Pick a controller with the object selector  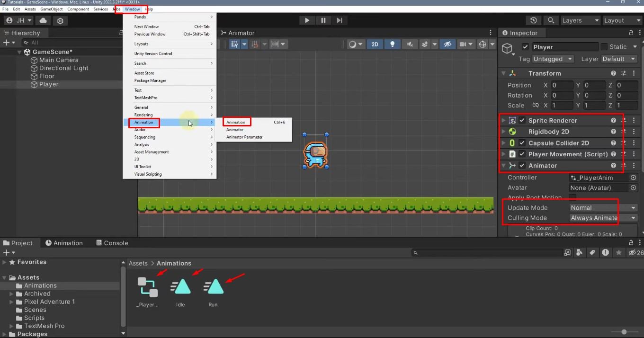(634, 178)
